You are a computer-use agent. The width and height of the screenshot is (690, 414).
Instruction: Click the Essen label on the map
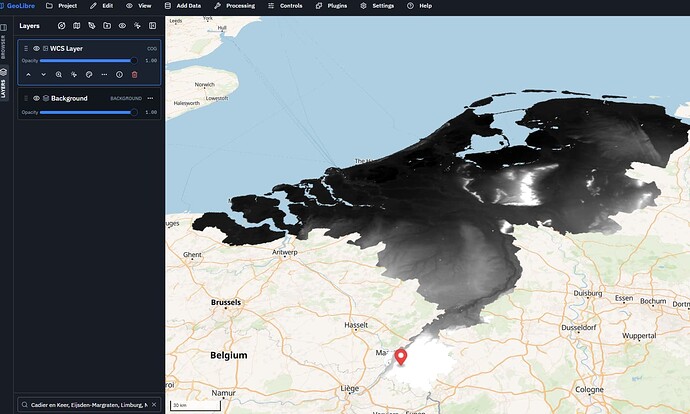[x=624, y=298]
